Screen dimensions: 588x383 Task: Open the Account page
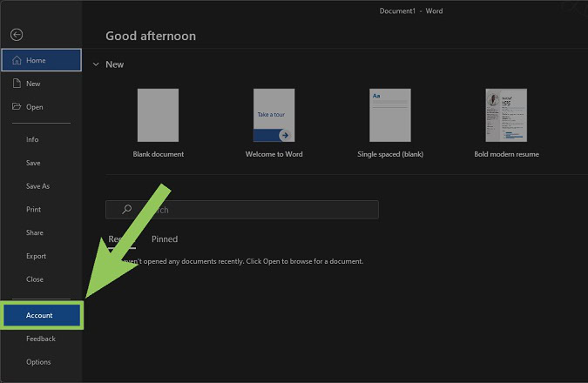pyautogui.click(x=41, y=315)
